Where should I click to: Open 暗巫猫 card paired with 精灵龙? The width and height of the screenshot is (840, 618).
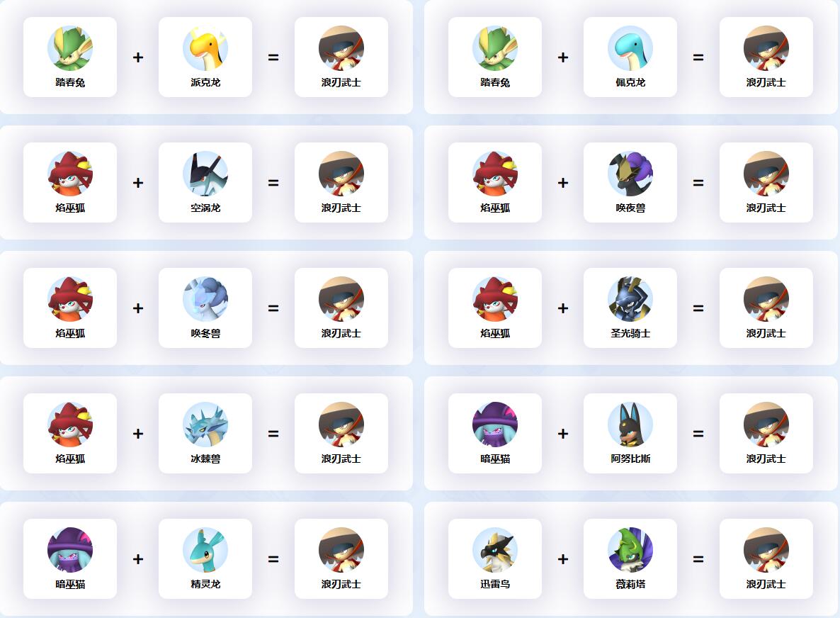click(70, 559)
